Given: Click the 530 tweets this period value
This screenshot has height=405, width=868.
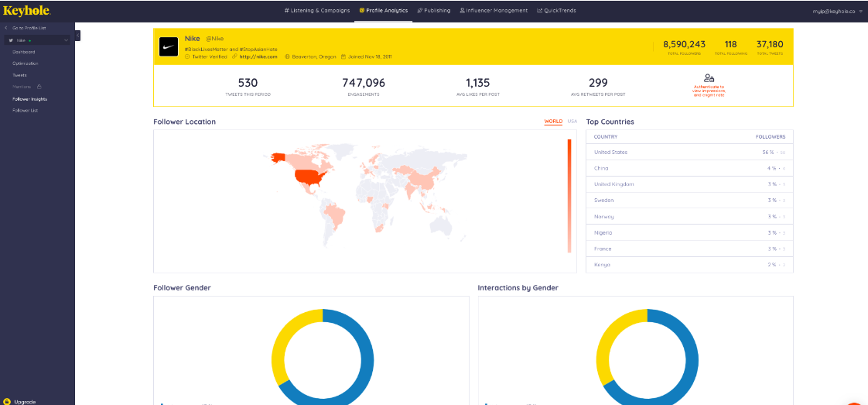Looking at the screenshot, I should [248, 83].
